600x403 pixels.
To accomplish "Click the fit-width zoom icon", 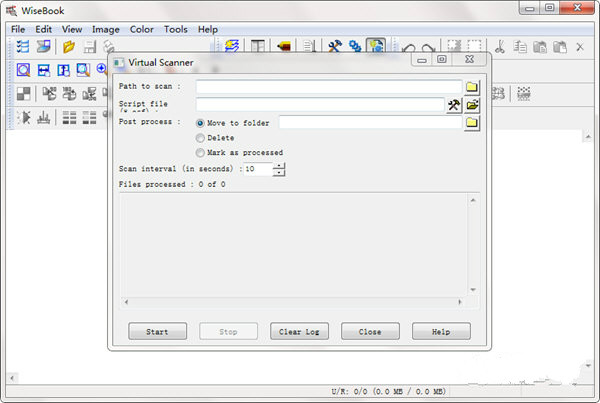I will [44, 70].
